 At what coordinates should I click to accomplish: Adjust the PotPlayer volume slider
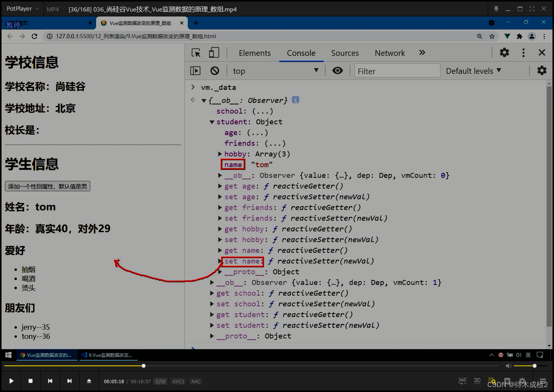pos(531,366)
